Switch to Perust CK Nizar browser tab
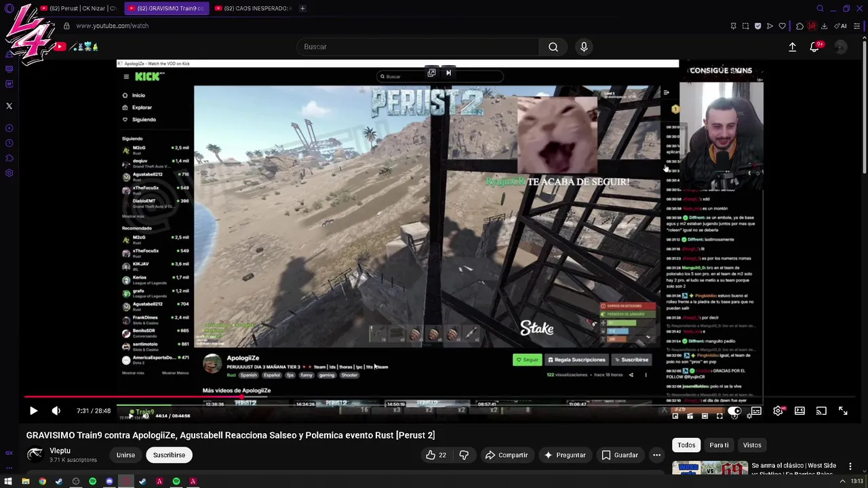This screenshot has height=488, width=868. pyautogui.click(x=77, y=8)
